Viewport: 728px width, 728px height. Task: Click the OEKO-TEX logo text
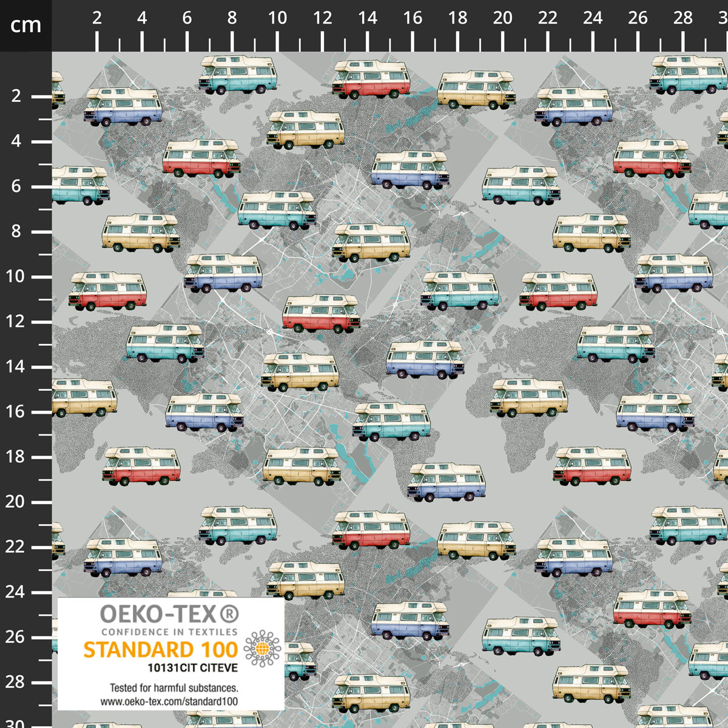point(158,616)
